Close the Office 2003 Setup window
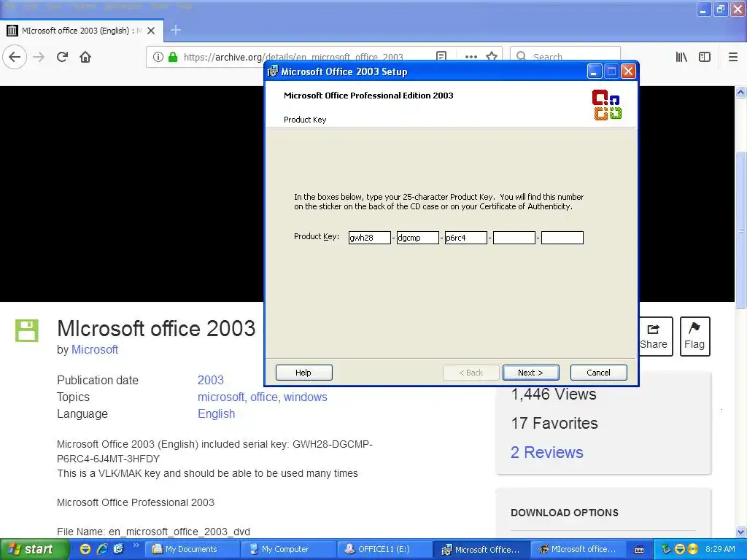Viewport: 747px width, 560px height. (x=628, y=71)
